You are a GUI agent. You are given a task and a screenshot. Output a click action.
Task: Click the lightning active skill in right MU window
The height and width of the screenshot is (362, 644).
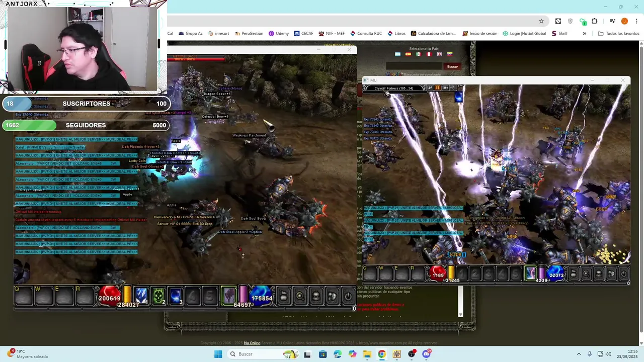point(530,274)
